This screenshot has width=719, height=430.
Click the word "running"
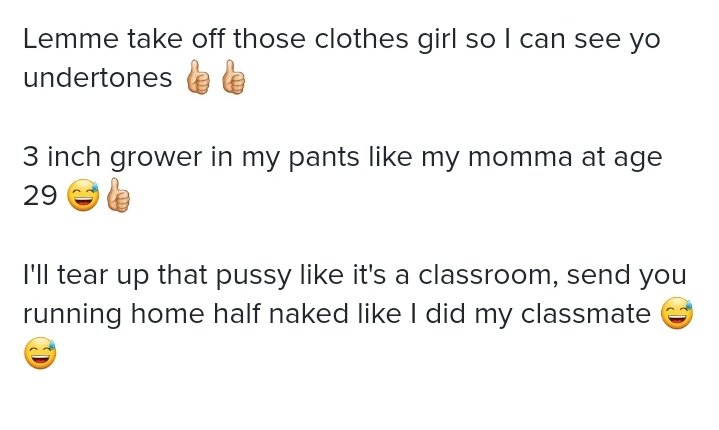[72, 314]
